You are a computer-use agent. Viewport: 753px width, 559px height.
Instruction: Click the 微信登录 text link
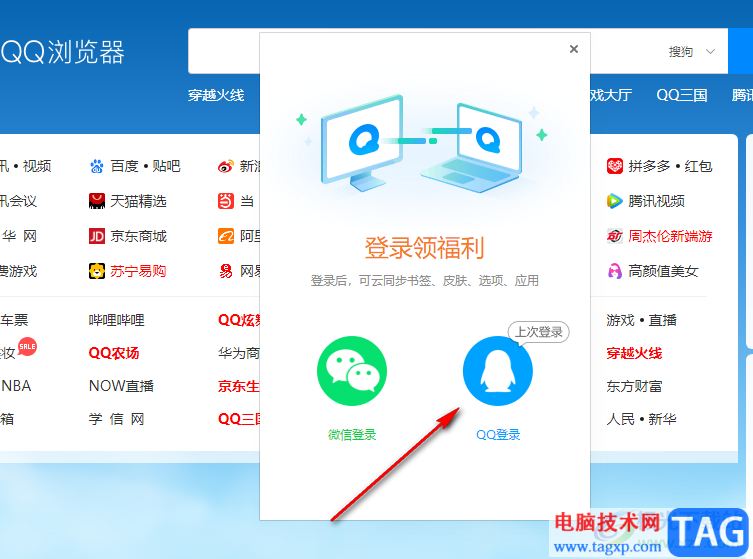(352, 435)
